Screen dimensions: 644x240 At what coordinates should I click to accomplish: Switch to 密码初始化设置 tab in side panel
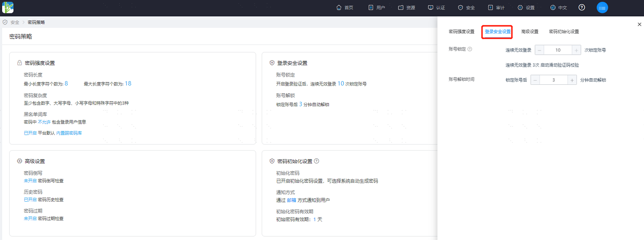coord(564,32)
